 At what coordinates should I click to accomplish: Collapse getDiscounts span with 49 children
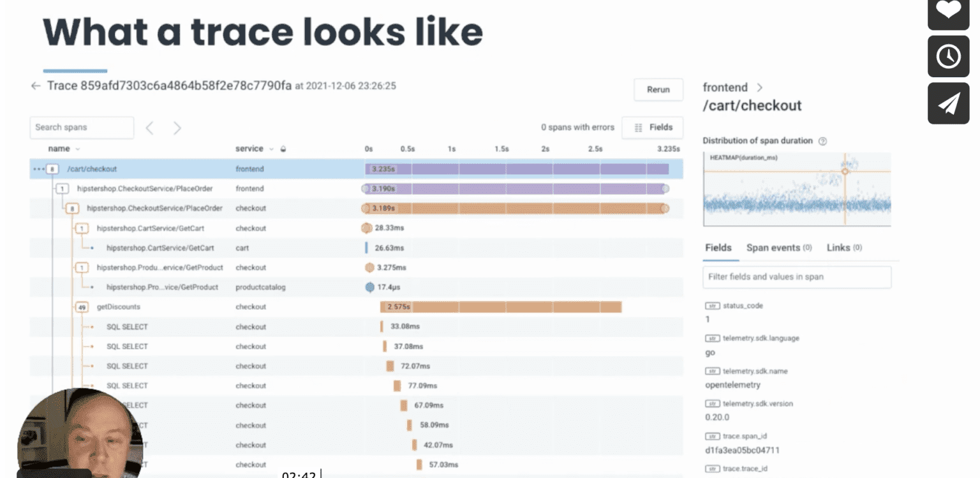[x=82, y=307]
